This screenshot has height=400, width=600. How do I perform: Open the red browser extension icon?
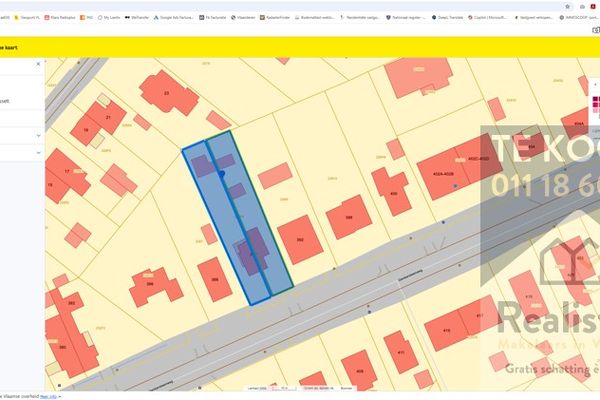(x=593, y=7)
